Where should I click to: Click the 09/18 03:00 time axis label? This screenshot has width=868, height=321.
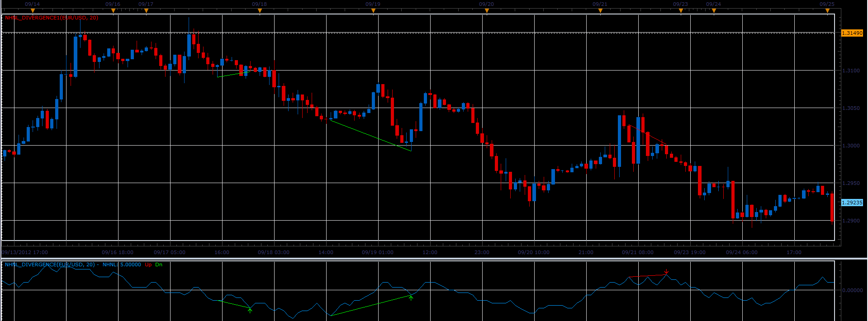[274, 252]
